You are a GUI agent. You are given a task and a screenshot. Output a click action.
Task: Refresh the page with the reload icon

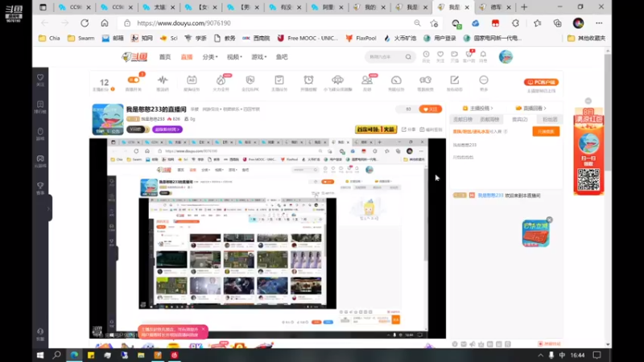point(85,23)
